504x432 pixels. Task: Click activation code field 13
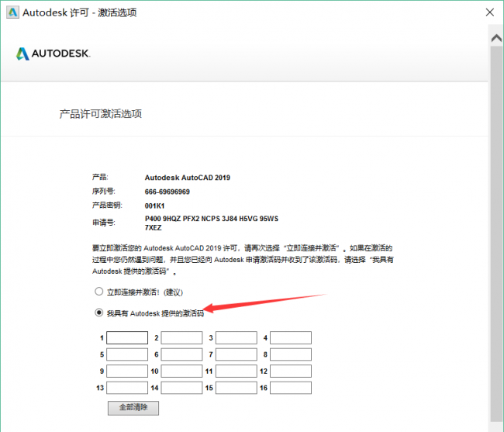click(127, 388)
